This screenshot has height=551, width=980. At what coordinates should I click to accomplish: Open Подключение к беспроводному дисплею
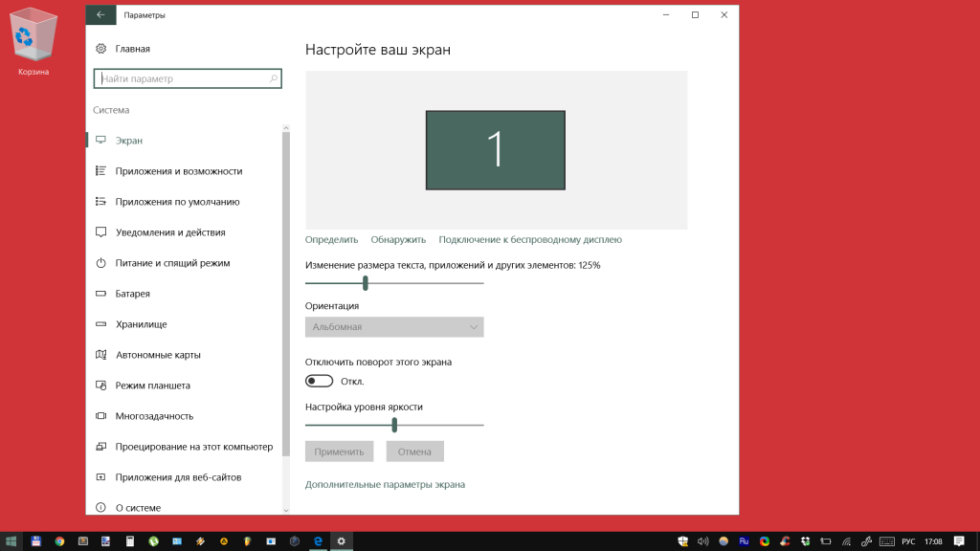tap(530, 240)
